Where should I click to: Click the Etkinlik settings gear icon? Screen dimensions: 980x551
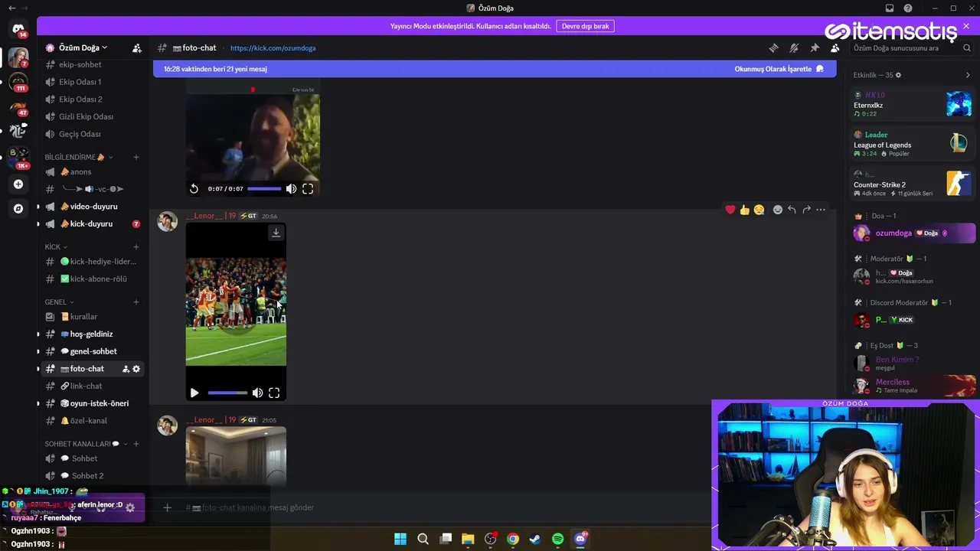click(x=898, y=75)
